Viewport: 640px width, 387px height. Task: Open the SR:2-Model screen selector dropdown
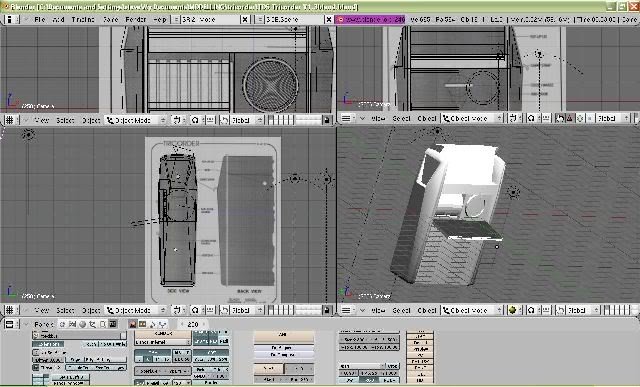[x=176, y=19]
